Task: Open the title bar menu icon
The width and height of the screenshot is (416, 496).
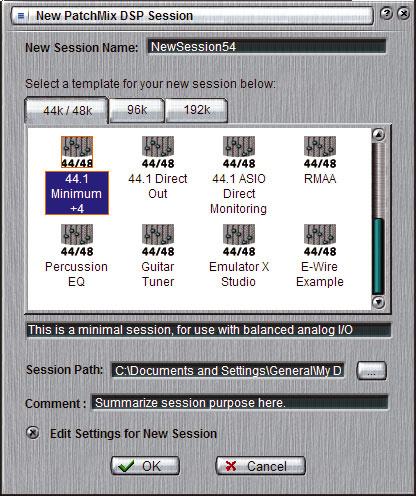Action: point(21,16)
